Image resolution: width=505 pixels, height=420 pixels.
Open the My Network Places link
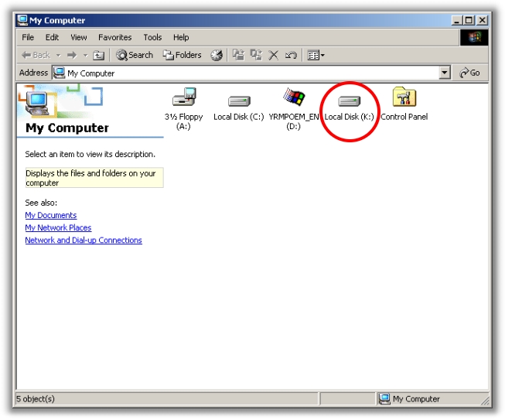tap(58, 227)
